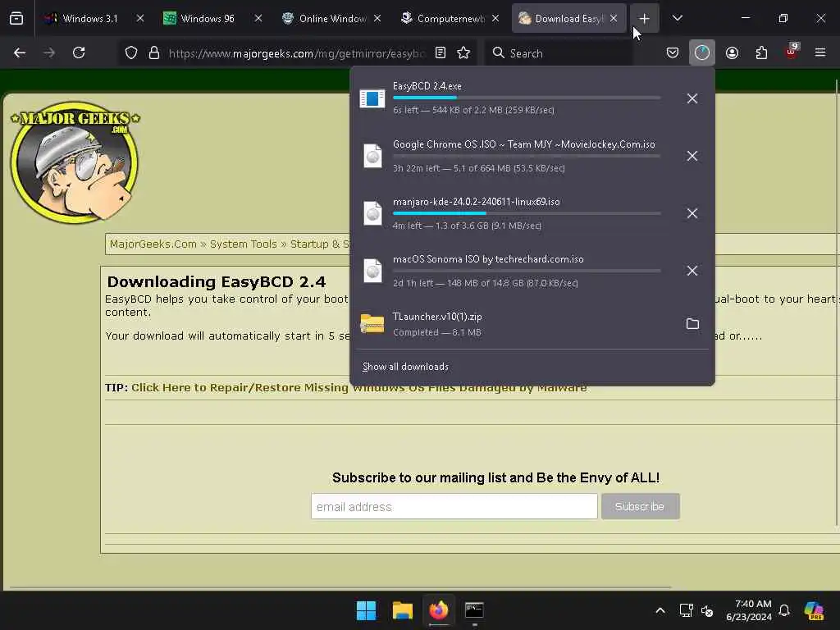840x630 pixels.
Task: Toggle the downloads panel button
Action: (x=702, y=52)
